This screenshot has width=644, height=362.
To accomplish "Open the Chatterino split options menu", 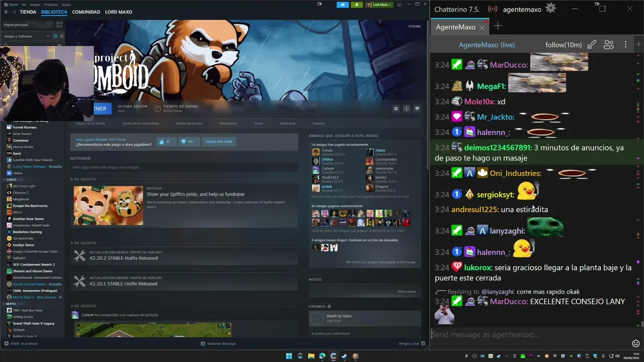I will 625,45.
